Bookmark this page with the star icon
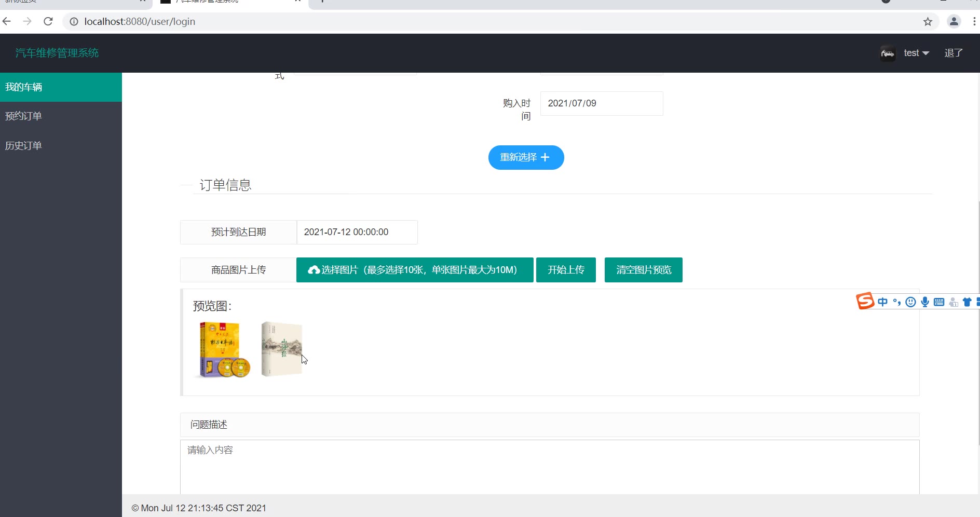The width and height of the screenshot is (980, 517). pos(928,21)
